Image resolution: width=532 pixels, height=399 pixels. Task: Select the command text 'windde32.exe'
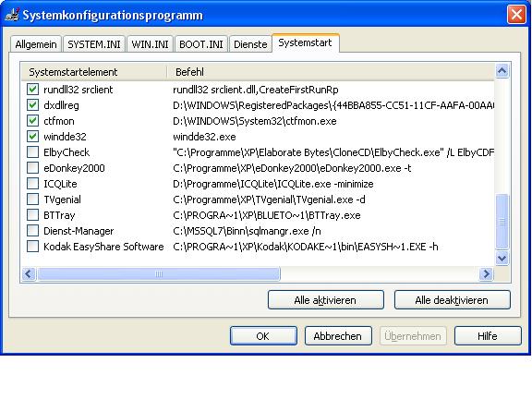(204, 137)
